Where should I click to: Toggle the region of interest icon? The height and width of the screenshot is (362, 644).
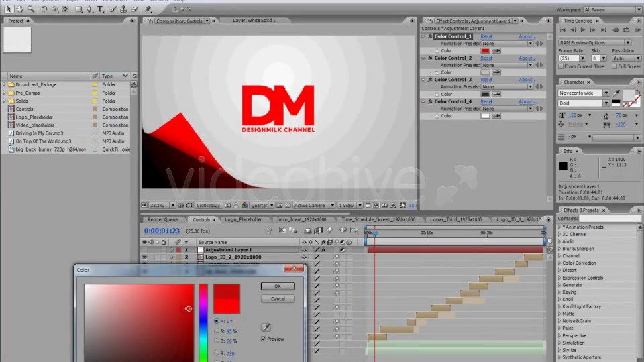tap(279, 206)
